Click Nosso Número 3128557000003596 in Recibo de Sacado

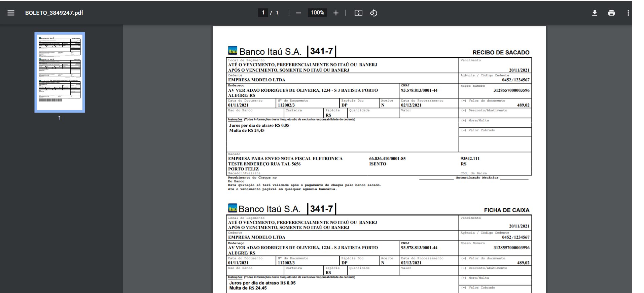[511, 90]
